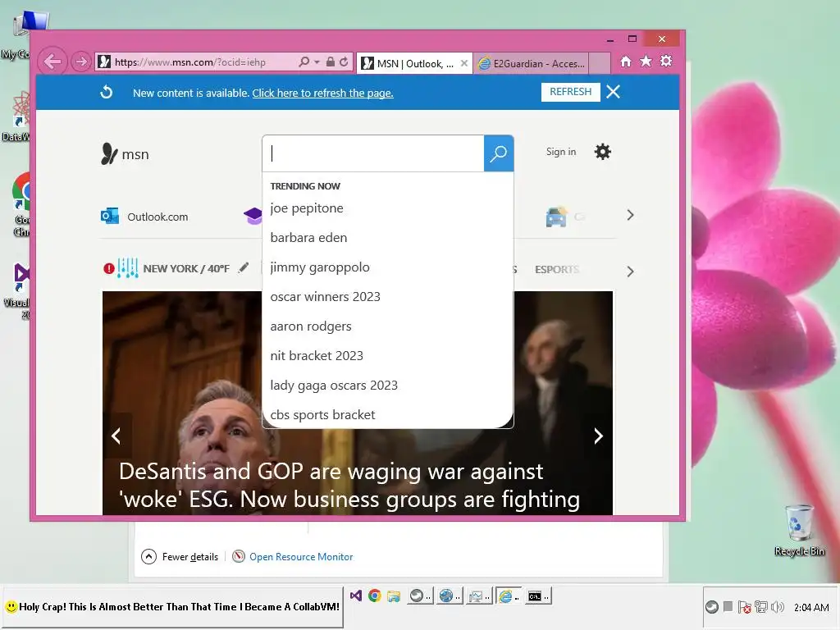The image size is (840, 630).
Task: Open Favorites with the star icon
Action: 646,62
